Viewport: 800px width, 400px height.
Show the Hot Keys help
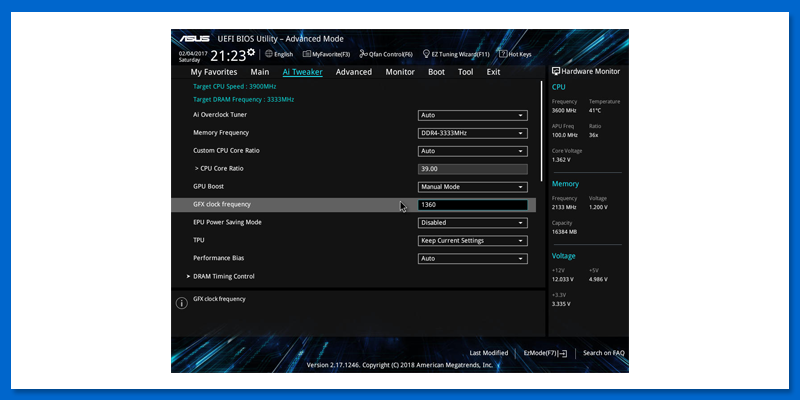pos(515,54)
